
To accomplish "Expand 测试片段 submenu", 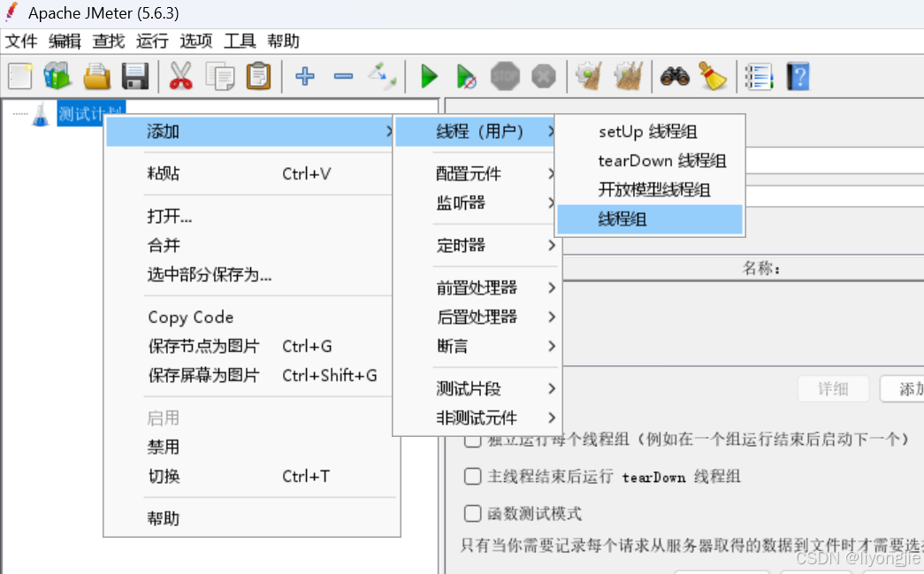I will tap(476, 388).
